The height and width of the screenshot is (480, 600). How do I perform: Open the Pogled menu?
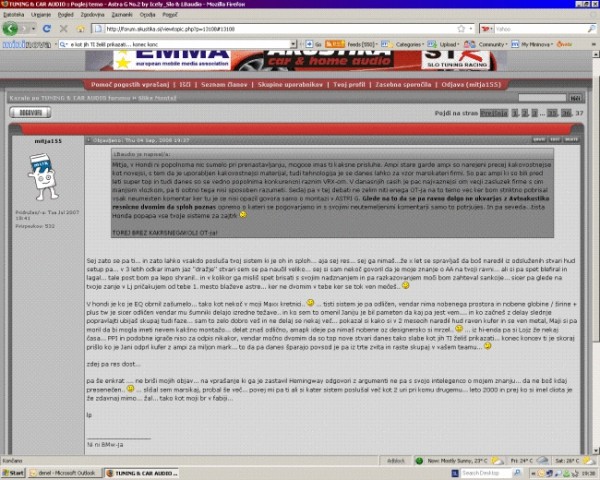(65, 15)
